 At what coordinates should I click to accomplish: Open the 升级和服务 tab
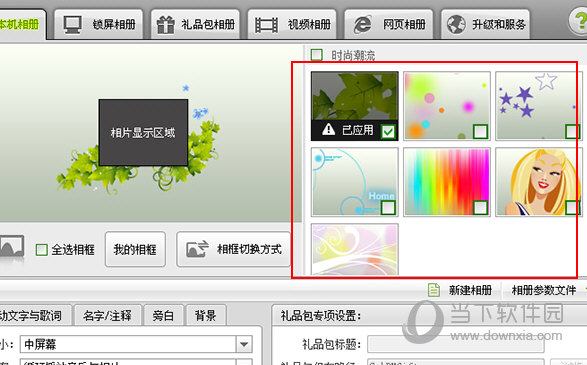(485, 25)
